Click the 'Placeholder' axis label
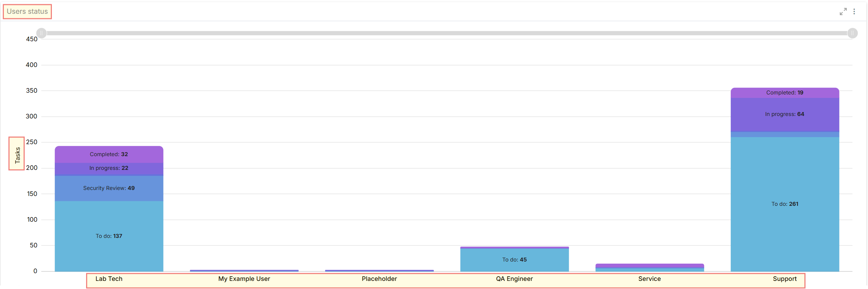Screen dimensions: 868x289 pos(379,279)
